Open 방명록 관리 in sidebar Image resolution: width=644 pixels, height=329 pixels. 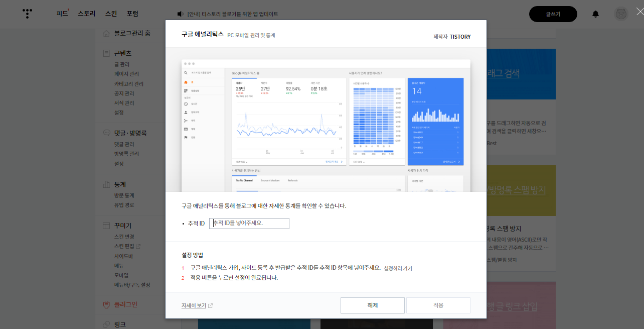[126, 154]
